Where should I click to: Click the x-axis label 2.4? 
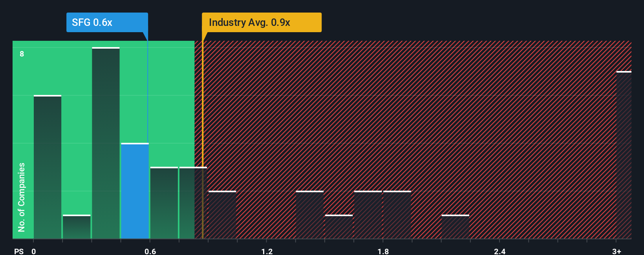pos(500,251)
